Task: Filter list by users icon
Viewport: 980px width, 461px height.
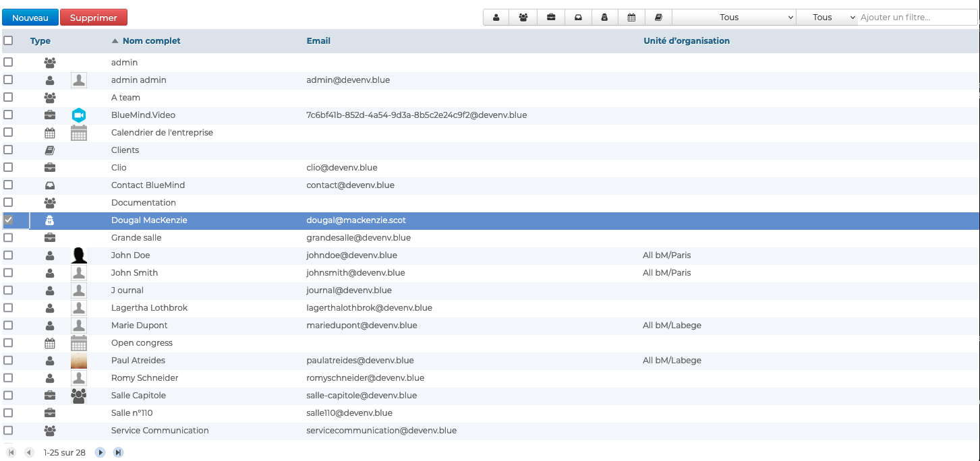Action: pos(496,18)
